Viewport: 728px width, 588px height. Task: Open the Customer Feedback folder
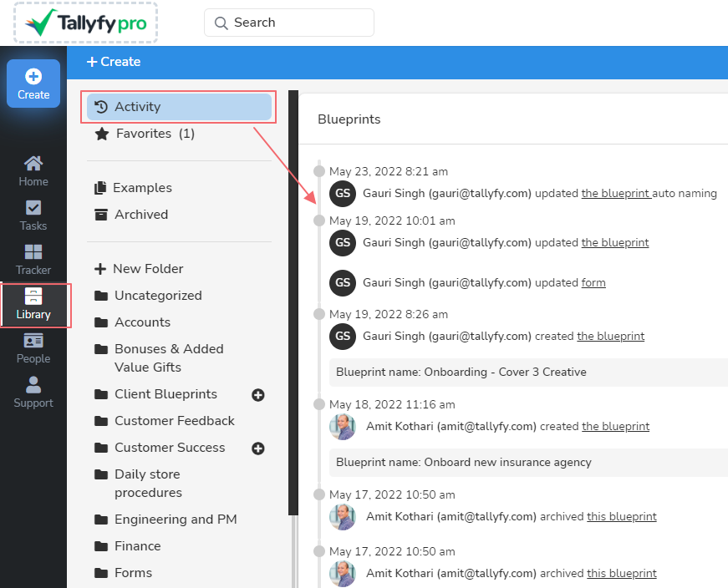(x=175, y=421)
